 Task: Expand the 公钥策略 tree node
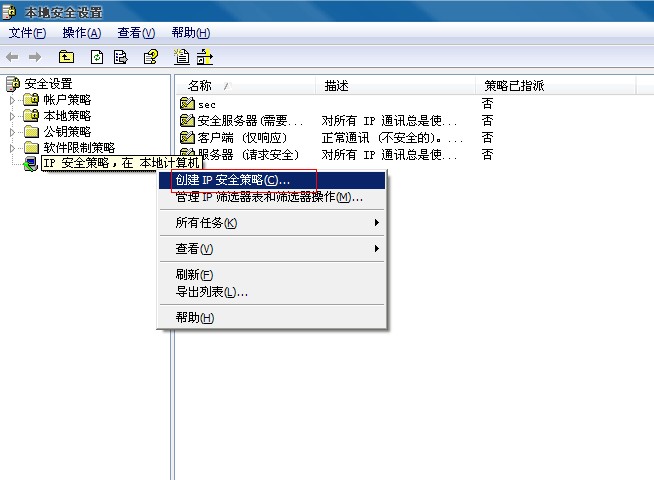pyautogui.click(x=12, y=132)
